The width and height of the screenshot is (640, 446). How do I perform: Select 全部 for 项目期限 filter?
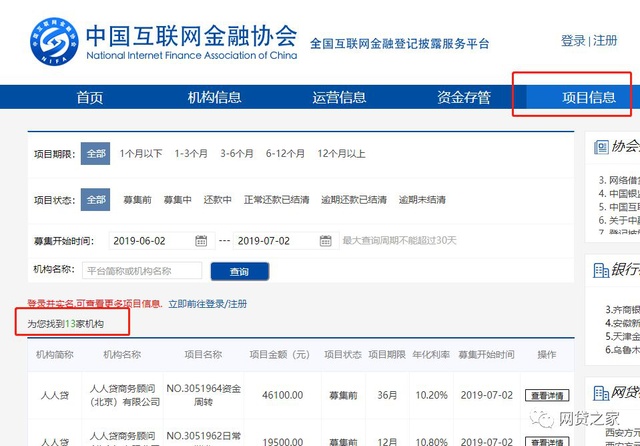(x=96, y=154)
